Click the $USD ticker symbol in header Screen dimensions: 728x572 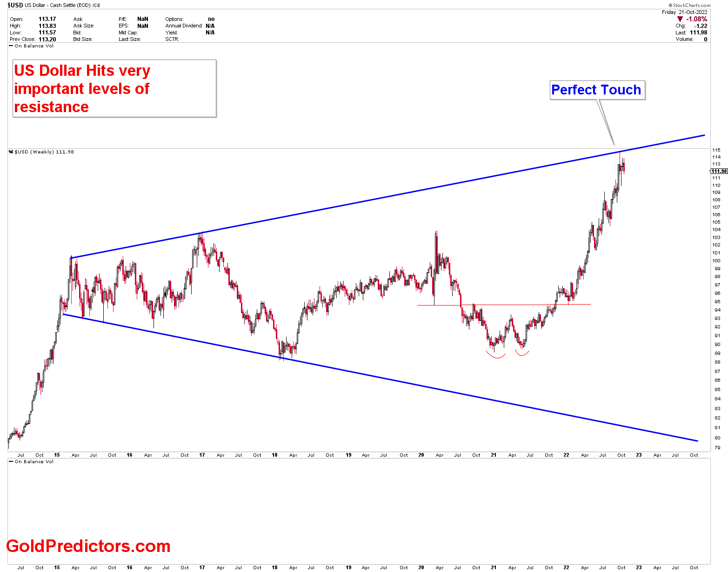tap(15, 5)
